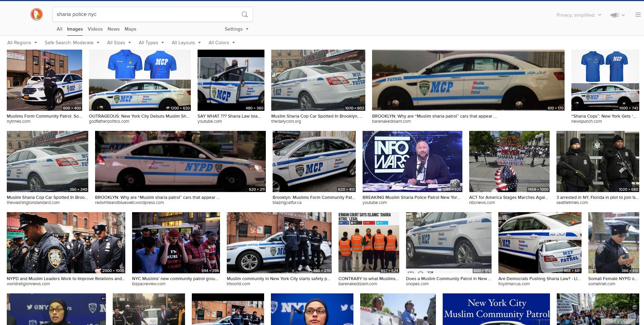Open somalinet.com female NYPD officer image
644x325 pixels.
614,243
